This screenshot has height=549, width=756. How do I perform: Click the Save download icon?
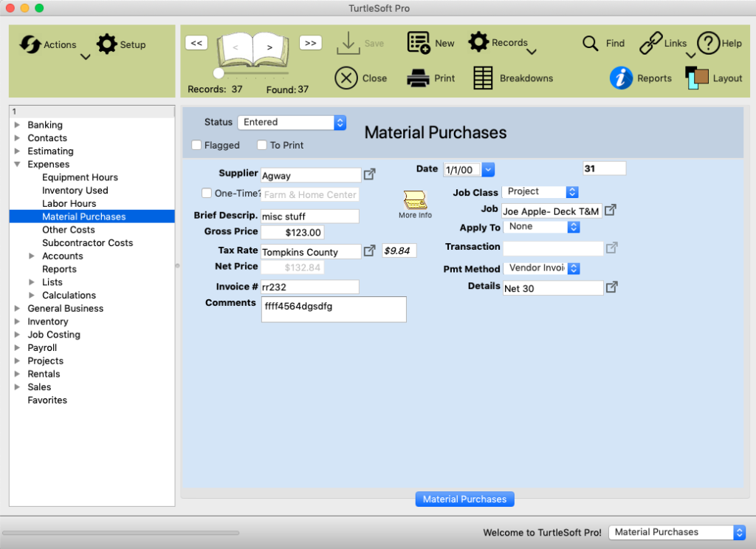[348, 44]
